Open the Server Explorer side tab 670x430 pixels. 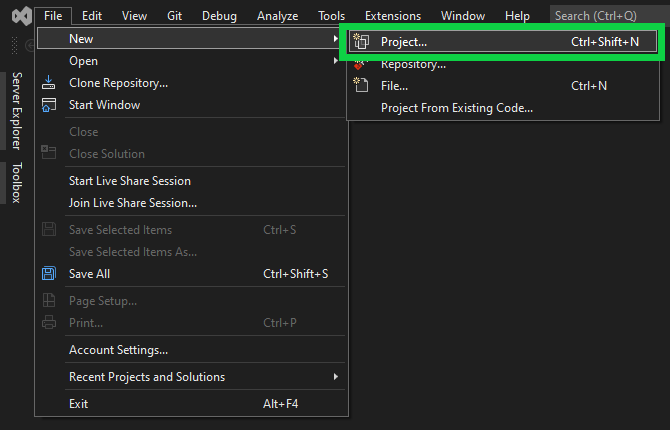coord(16,111)
